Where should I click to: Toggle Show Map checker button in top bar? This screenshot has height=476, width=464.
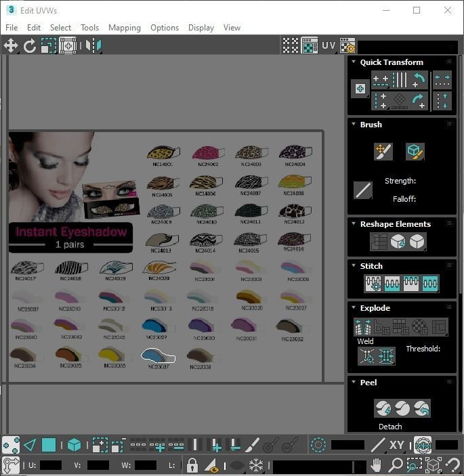pos(310,46)
